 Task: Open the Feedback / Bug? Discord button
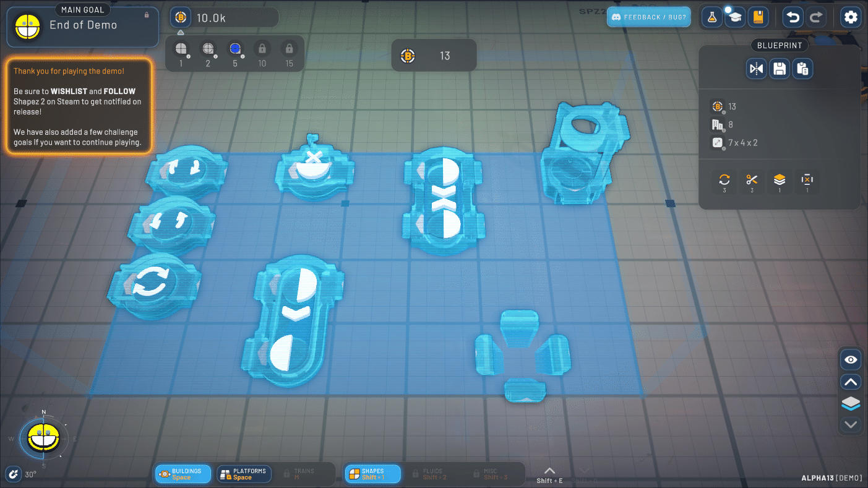pos(648,17)
